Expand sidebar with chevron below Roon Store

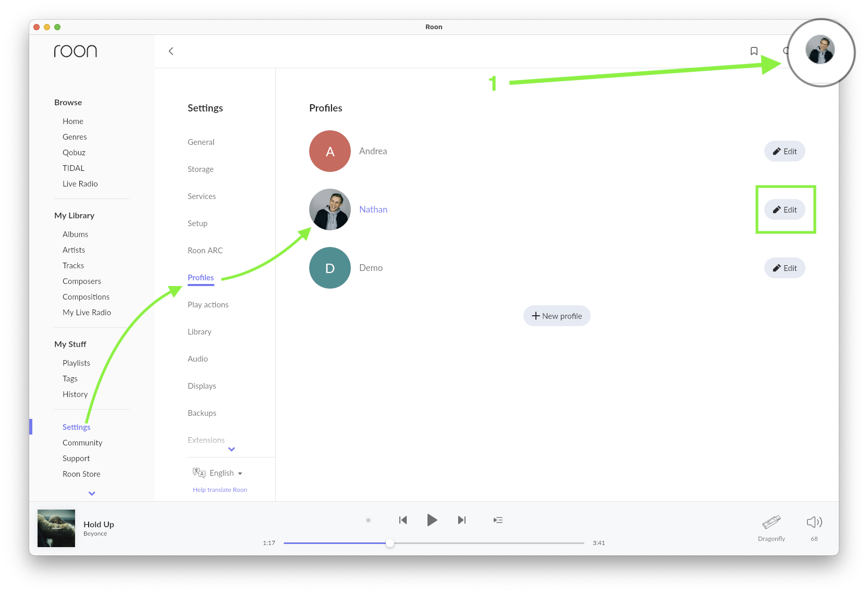[x=92, y=493]
